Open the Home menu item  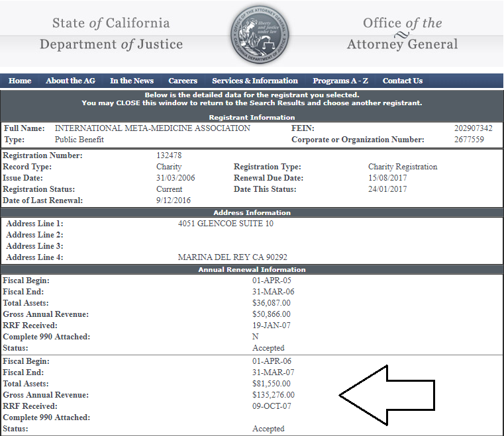click(x=20, y=81)
